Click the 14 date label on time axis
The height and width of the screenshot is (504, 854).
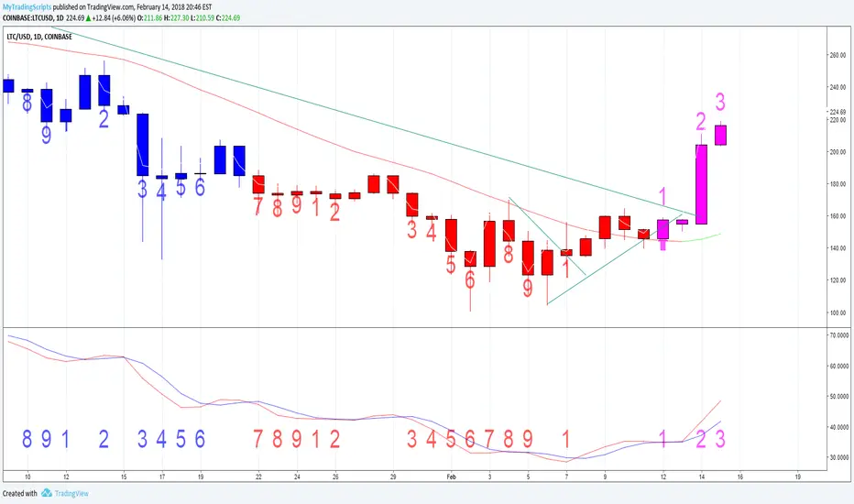pyautogui.click(x=702, y=477)
